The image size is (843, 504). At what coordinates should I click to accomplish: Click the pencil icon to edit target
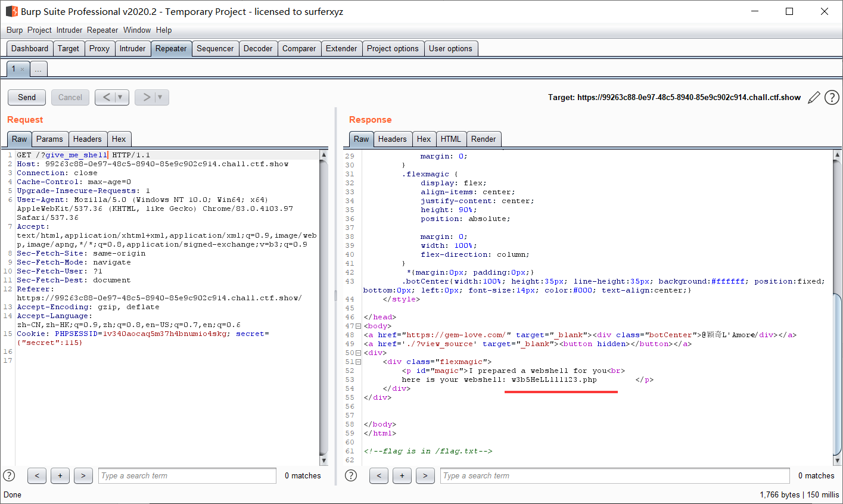click(x=814, y=98)
